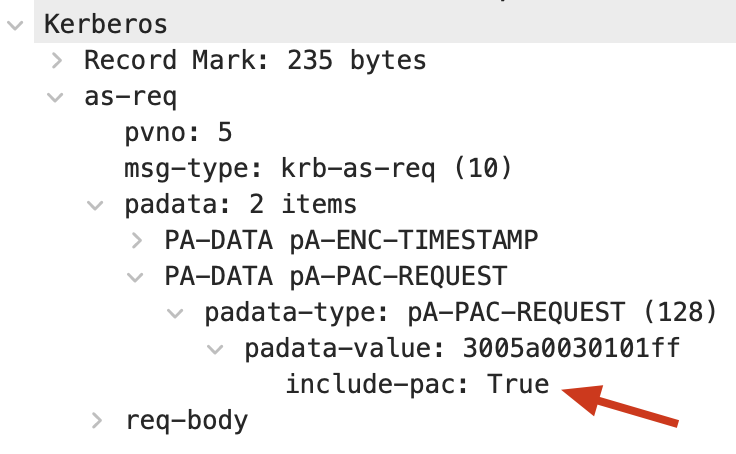Expand the Record Mark chevron
736x454 pixels.
57,61
